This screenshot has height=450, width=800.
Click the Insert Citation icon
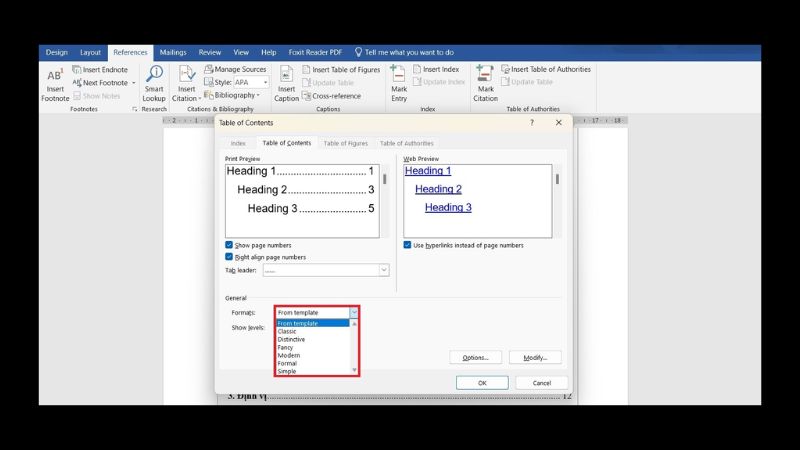click(186, 74)
